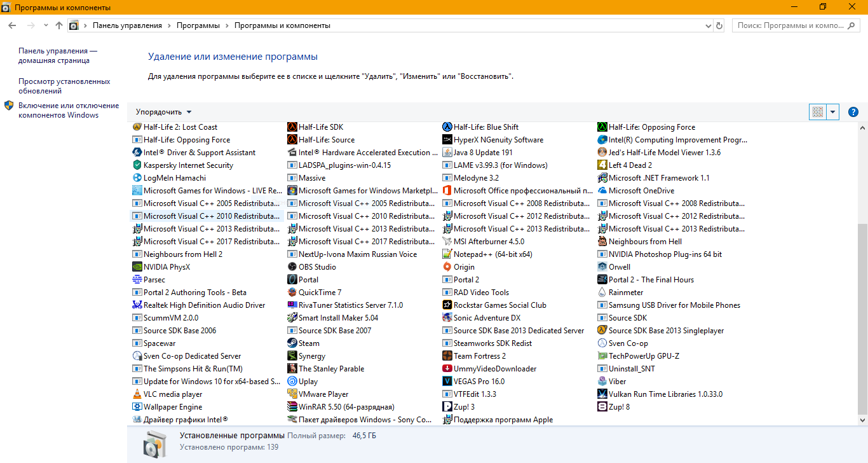Viewport: 868px width, 463px height.
Task: Change view using the view mode button
Action: [x=818, y=112]
